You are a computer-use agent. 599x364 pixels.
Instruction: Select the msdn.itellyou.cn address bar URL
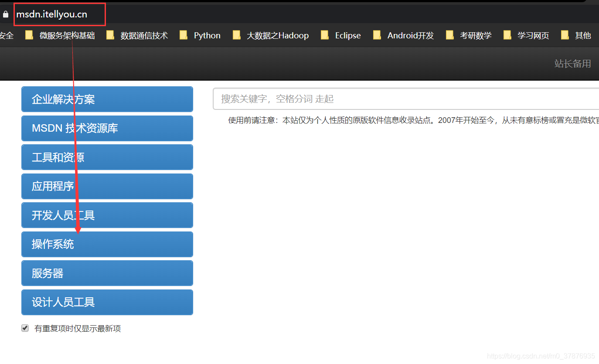pyautogui.click(x=52, y=14)
